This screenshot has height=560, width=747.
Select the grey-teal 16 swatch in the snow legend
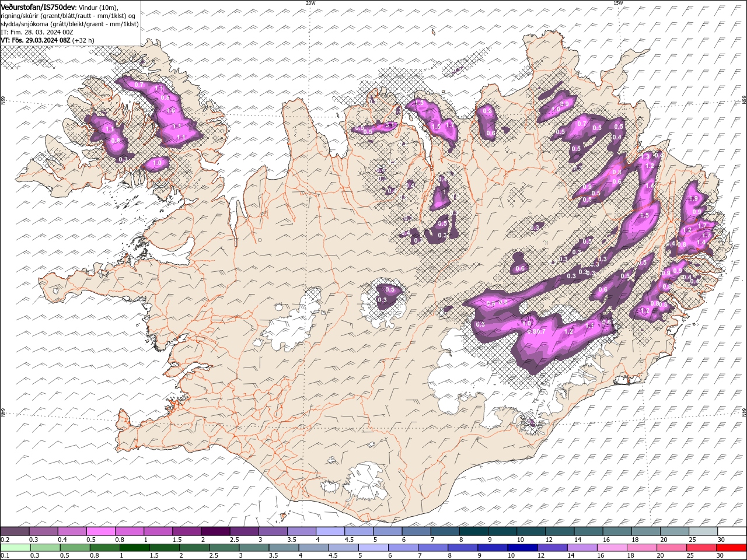pos(617,531)
